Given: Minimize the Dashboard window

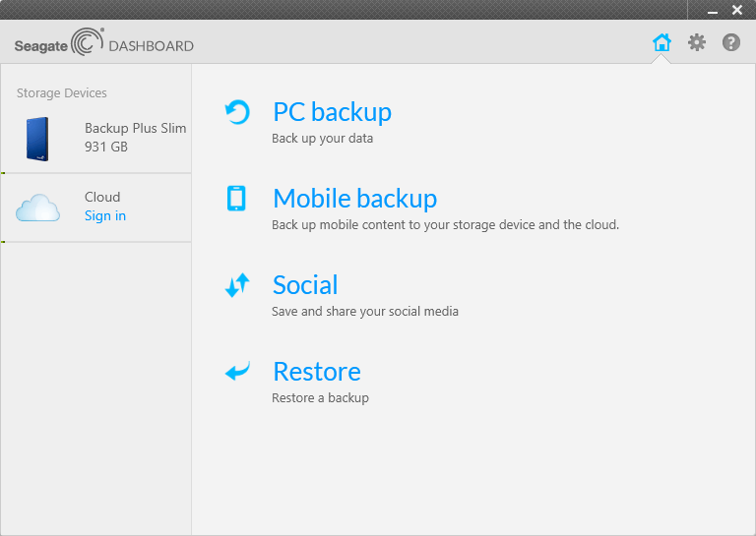Looking at the screenshot, I should 713,11.
